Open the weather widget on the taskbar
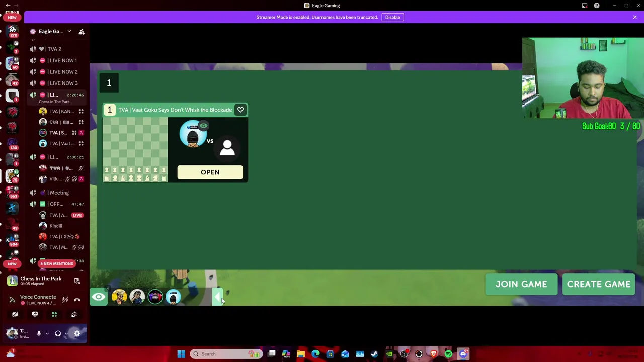Viewport: 644px width, 362px height. 10,354
